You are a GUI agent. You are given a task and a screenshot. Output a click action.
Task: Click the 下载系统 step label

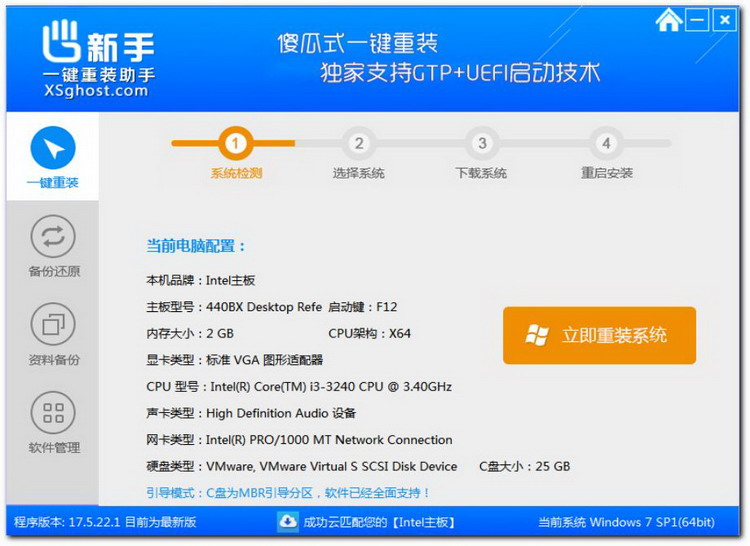[481, 173]
